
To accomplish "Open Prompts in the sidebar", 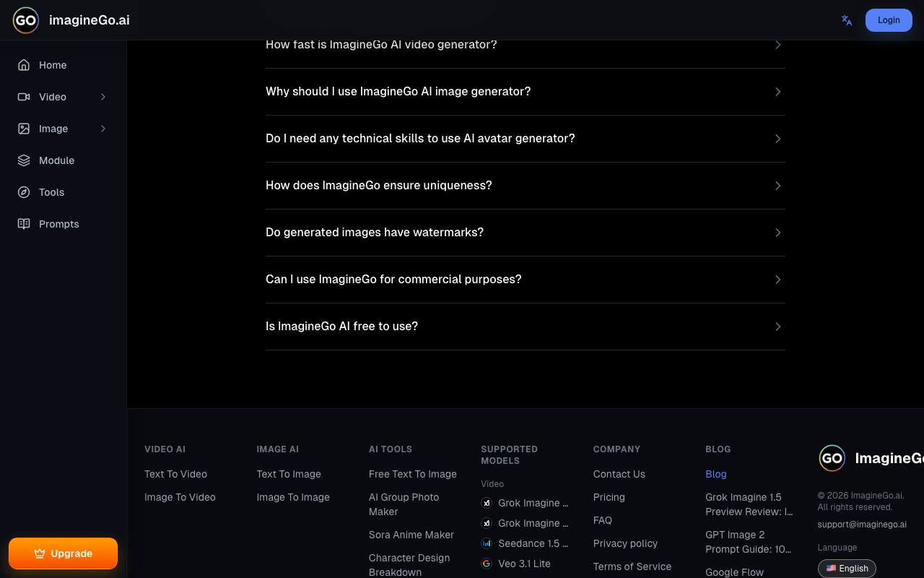I will click(64, 224).
